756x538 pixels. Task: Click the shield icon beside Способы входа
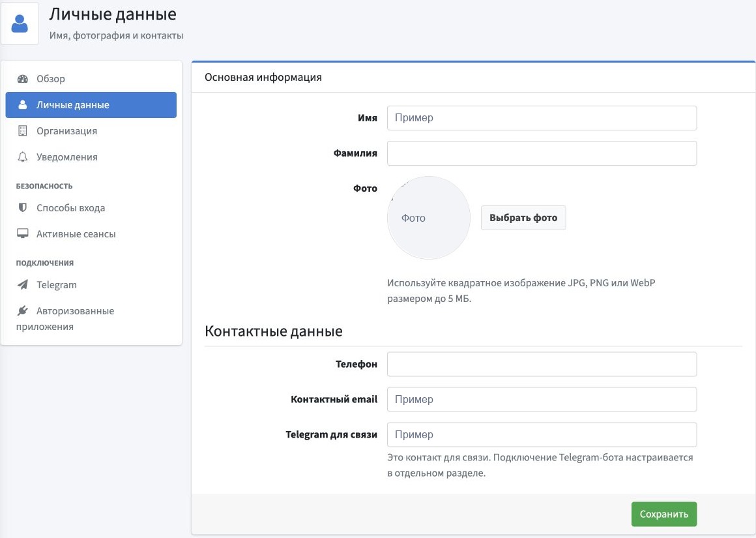coord(23,207)
